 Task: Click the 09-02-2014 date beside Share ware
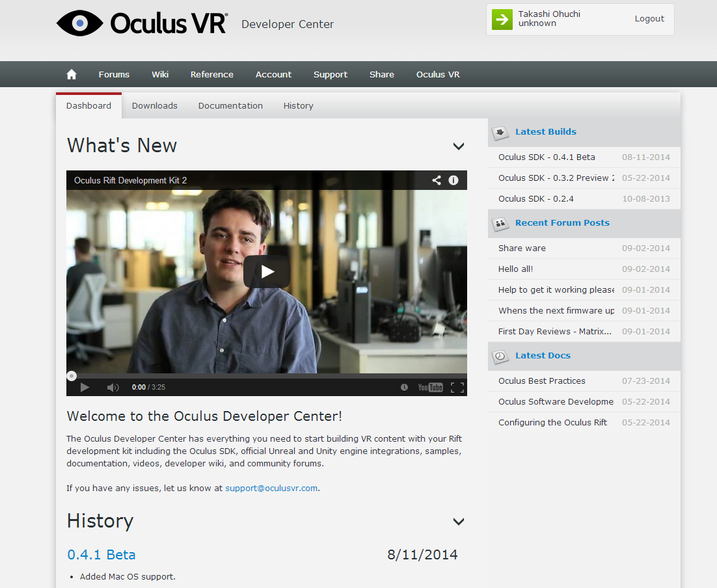tap(645, 248)
